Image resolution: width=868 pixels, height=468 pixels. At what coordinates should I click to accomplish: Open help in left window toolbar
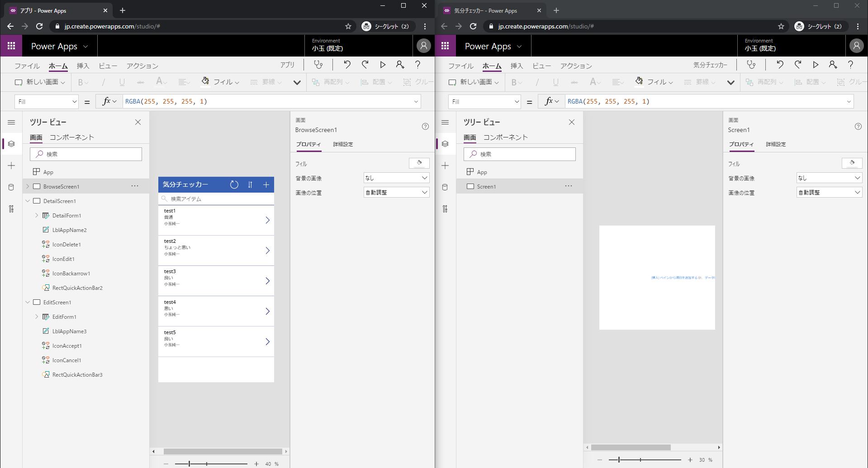click(417, 65)
